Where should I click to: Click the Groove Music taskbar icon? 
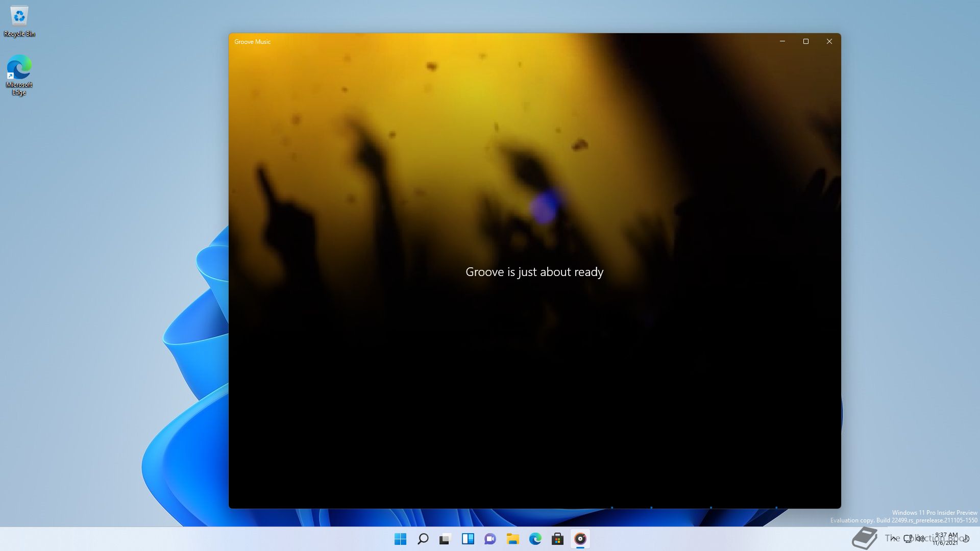580,539
